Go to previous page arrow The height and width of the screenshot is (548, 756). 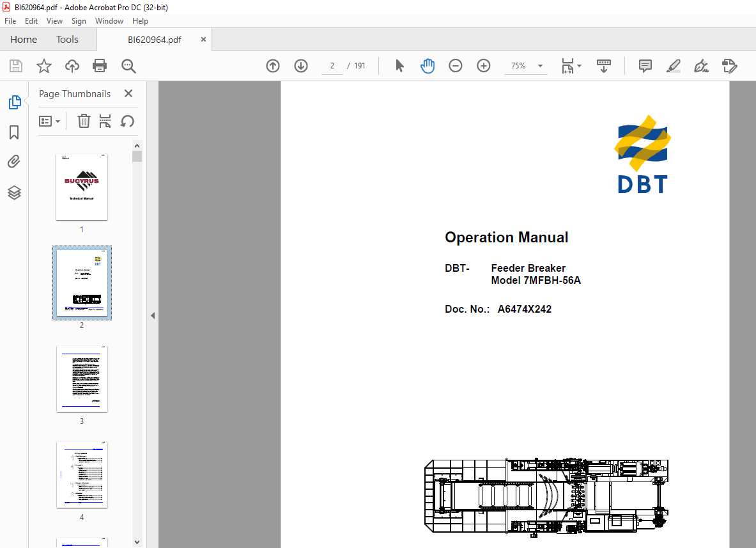(x=273, y=66)
